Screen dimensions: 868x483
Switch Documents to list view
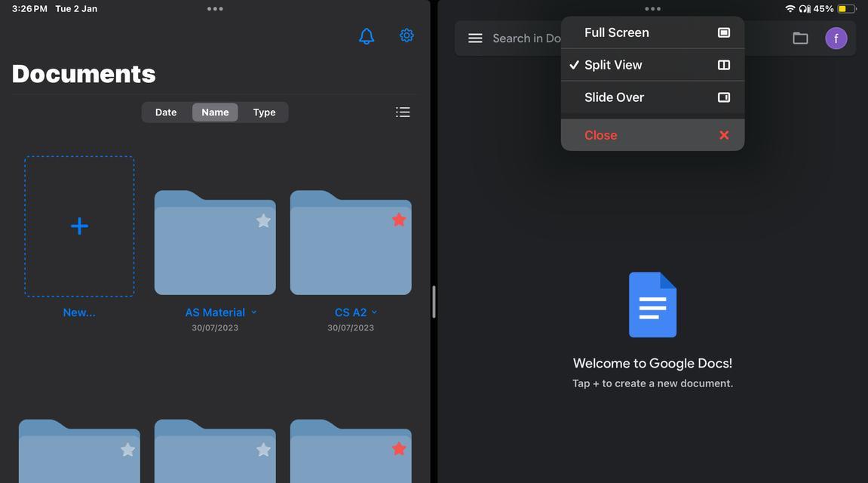(403, 112)
